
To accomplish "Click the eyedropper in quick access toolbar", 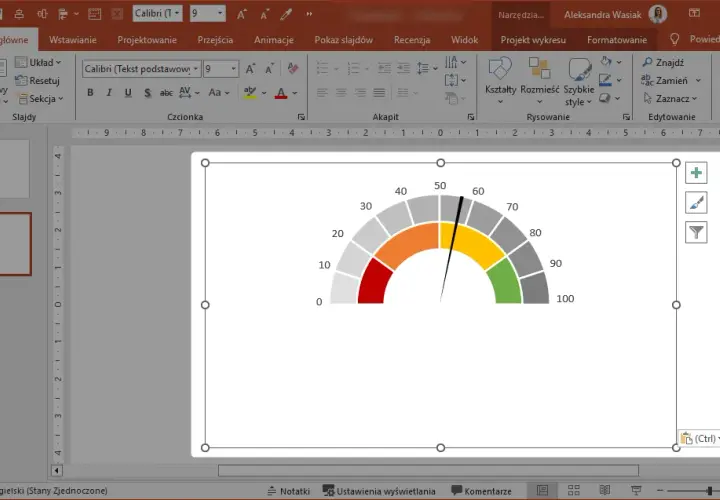I will point(287,14).
